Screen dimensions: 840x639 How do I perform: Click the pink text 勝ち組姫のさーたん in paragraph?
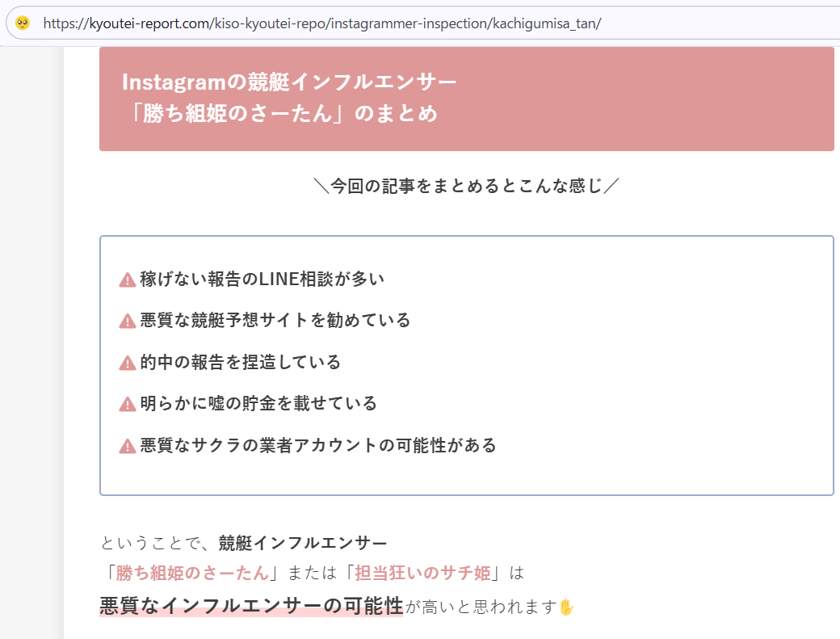point(192,574)
